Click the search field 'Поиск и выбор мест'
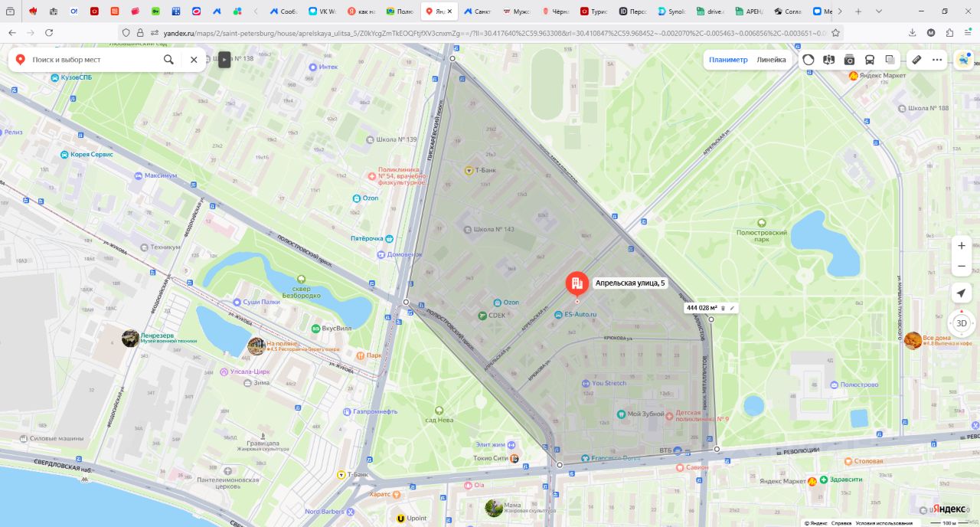Screen dimensions: 980x527 [x=93, y=60]
